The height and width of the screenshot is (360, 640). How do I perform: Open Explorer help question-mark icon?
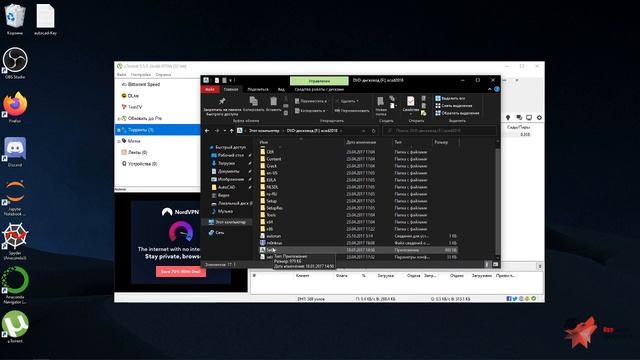pyautogui.click(x=497, y=89)
